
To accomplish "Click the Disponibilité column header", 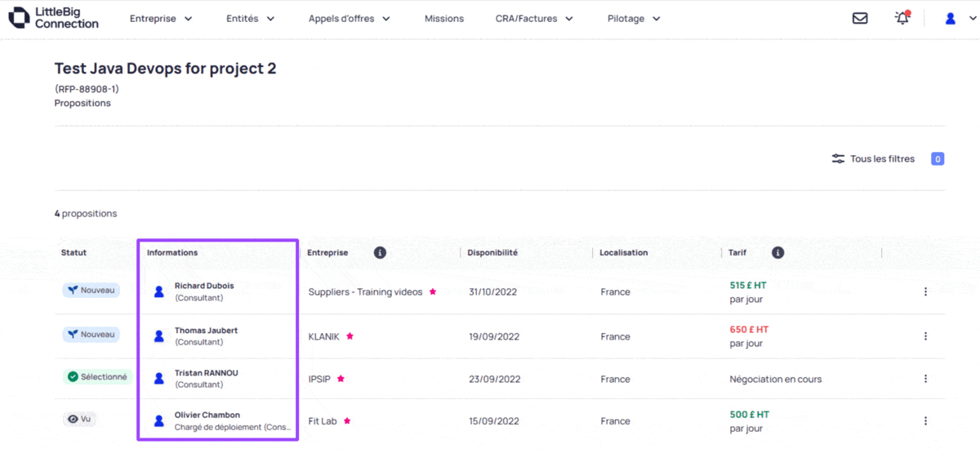I will point(492,253).
